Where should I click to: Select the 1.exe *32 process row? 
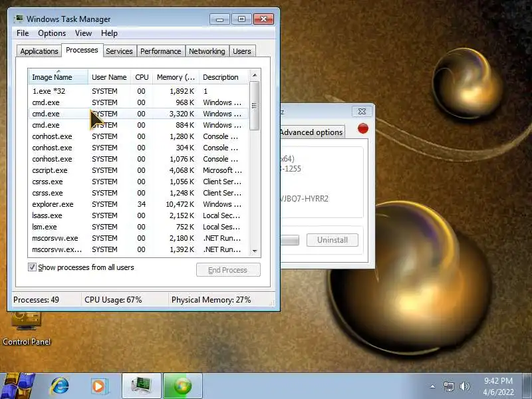138,91
